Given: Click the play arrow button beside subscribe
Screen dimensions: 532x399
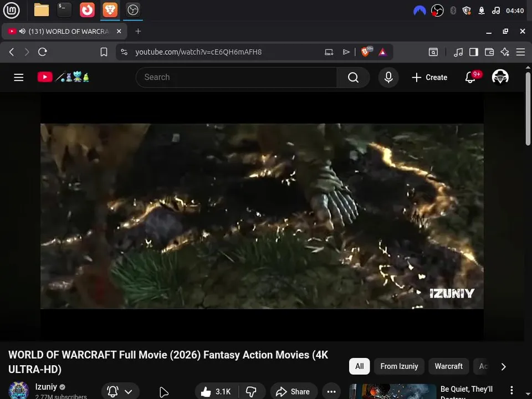Looking at the screenshot, I should [x=164, y=392].
